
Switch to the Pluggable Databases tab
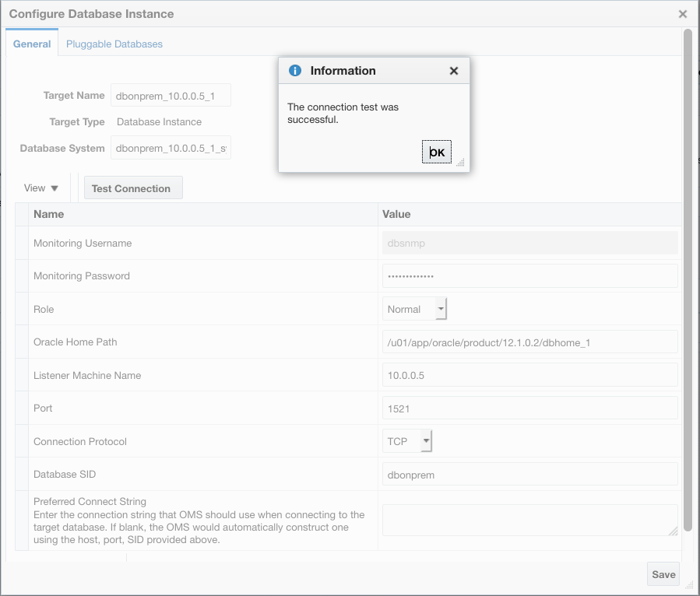point(114,44)
